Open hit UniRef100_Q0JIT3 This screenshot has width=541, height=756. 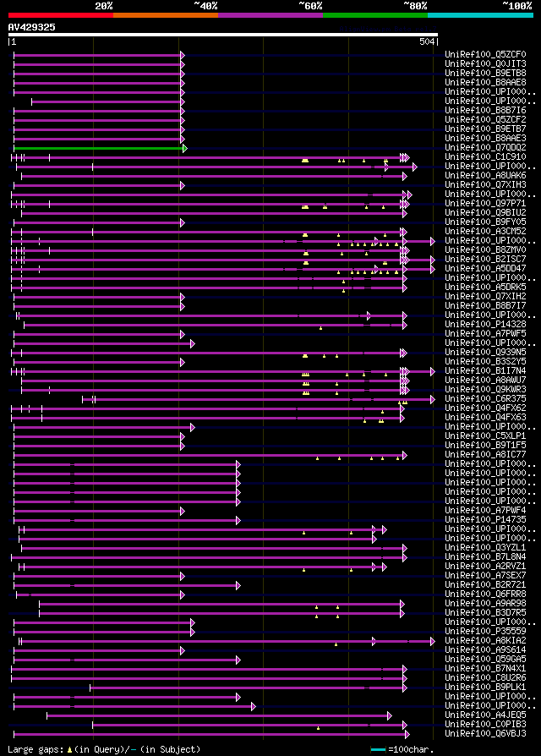point(485,63)
